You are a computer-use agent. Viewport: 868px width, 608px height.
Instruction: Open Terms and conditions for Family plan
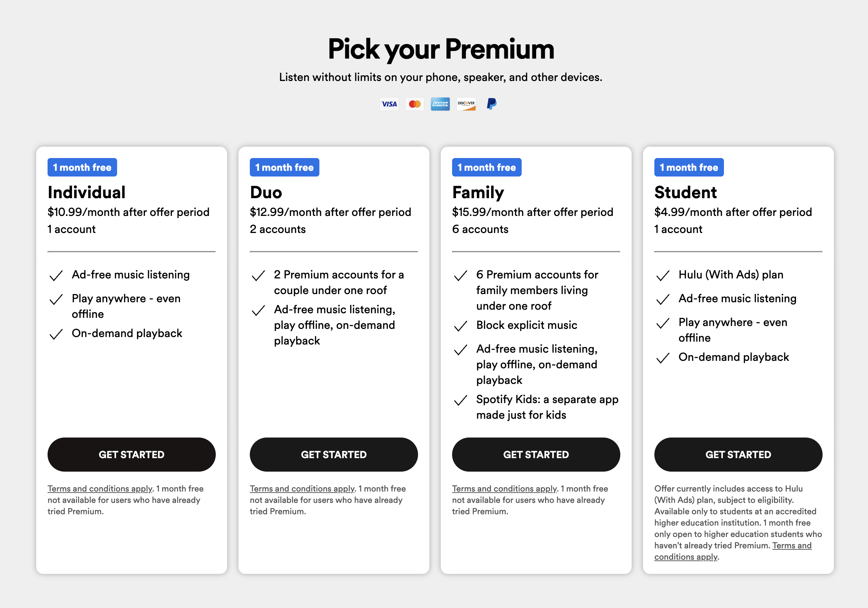504,489
